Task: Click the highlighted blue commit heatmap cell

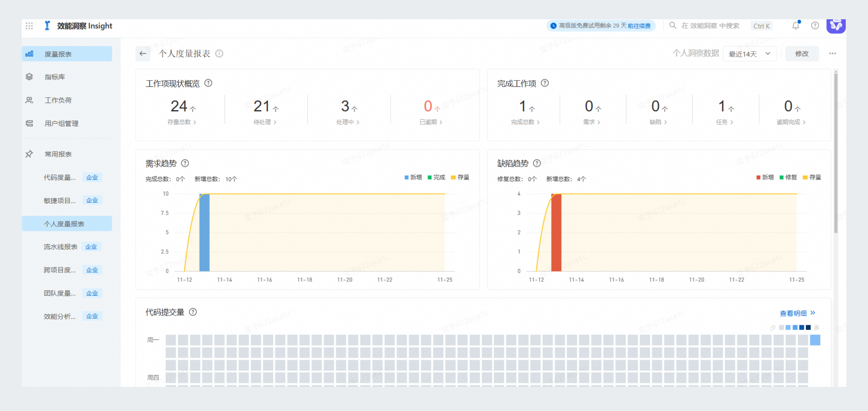Action: pyautogui.click(x=815, y=340)
